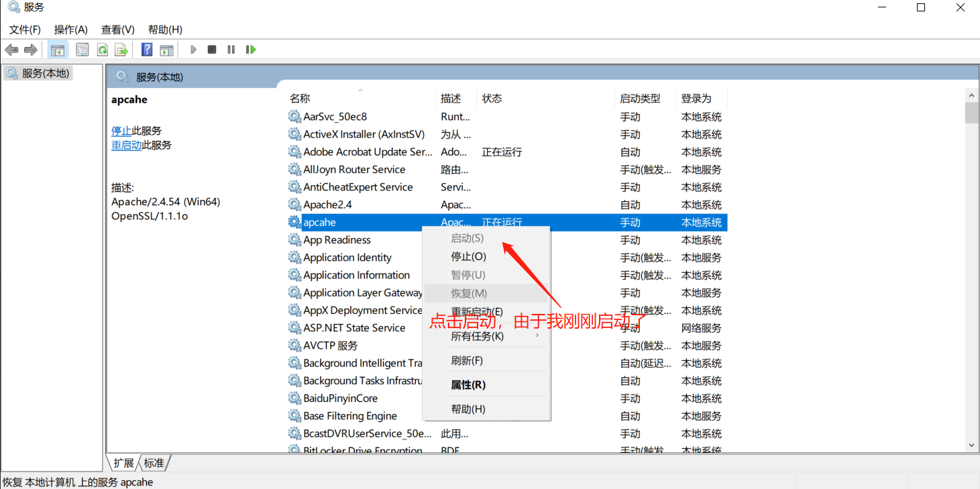
Task: Select the gear icon of AarSvc_50ec8
Action: tap(294, 117)
